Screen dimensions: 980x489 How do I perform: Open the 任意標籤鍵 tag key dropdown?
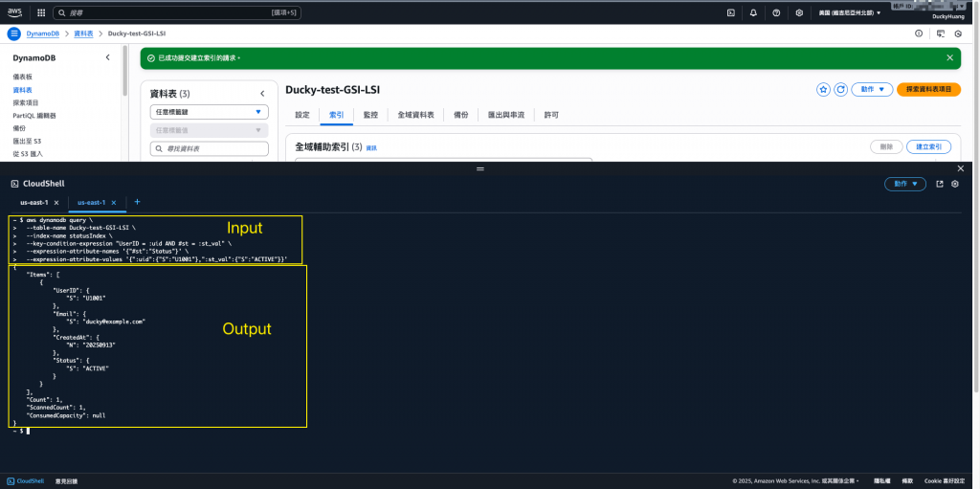pyautogui.click(x=210, y=112)
